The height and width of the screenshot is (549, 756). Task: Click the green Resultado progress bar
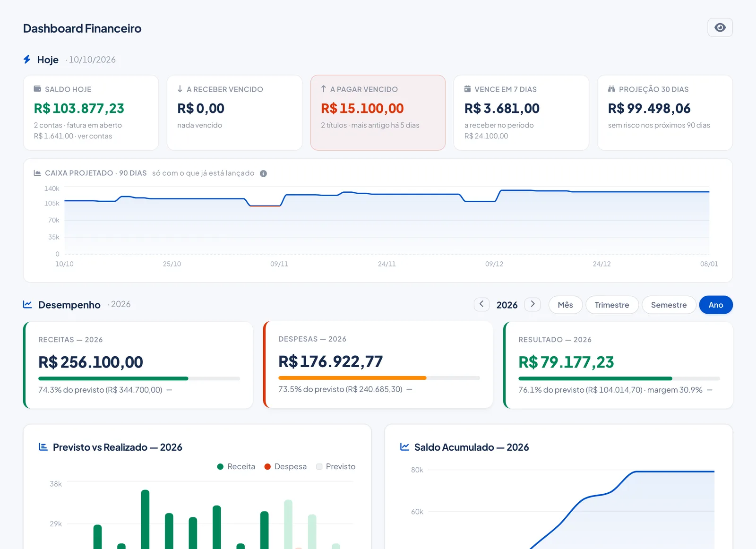(x=595, y=378)
